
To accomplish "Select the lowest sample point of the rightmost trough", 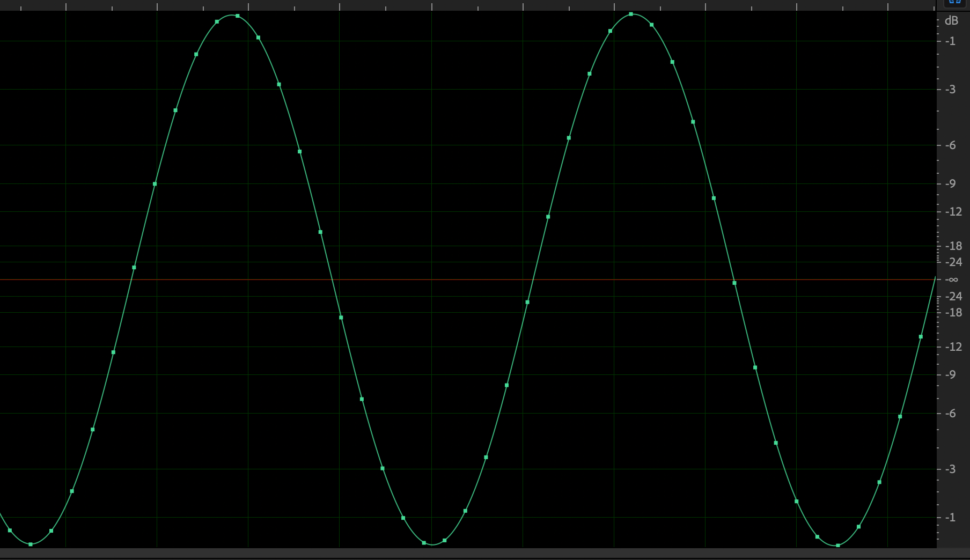I will [838, 546].
